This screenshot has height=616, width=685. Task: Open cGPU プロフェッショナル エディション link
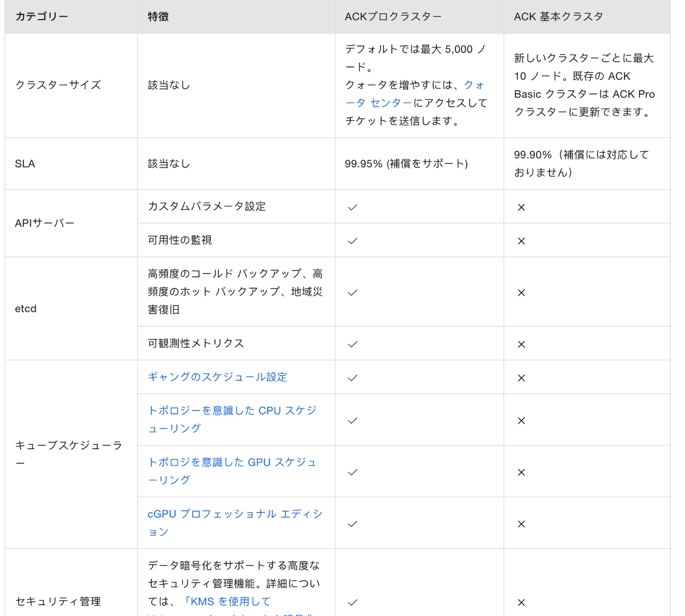pyautogui.click(x=235, y=523)
